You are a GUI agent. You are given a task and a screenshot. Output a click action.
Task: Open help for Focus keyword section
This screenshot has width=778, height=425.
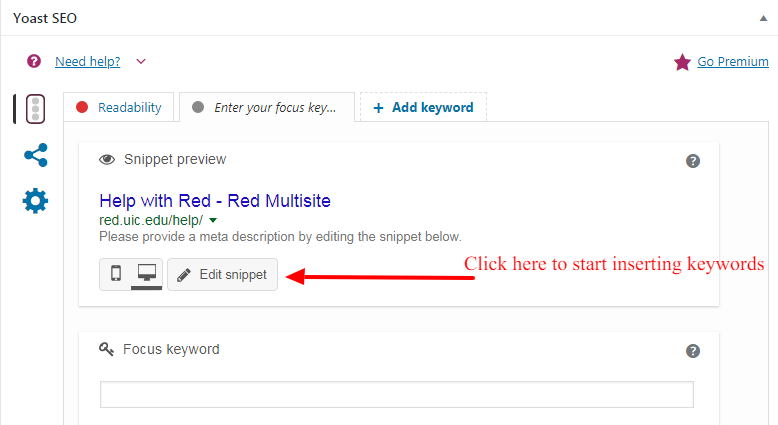pyautogui.click(x=693, y=351)
